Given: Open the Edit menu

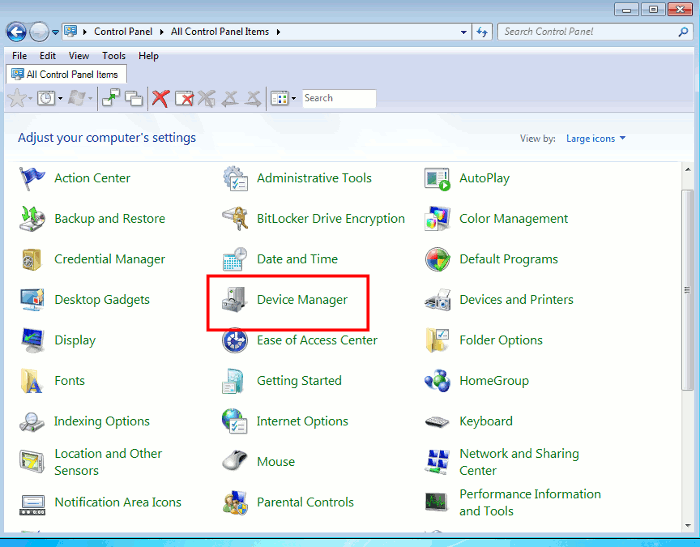Looking at the screenshot, I should point(47,56).
